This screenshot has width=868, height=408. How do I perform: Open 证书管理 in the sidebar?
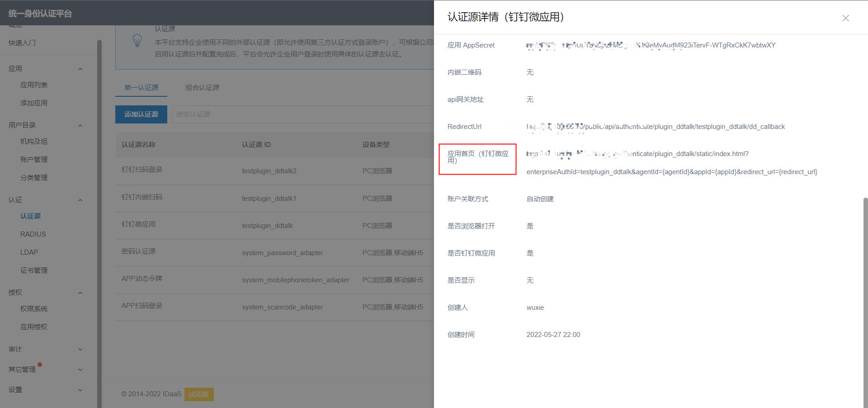[34, 270]
